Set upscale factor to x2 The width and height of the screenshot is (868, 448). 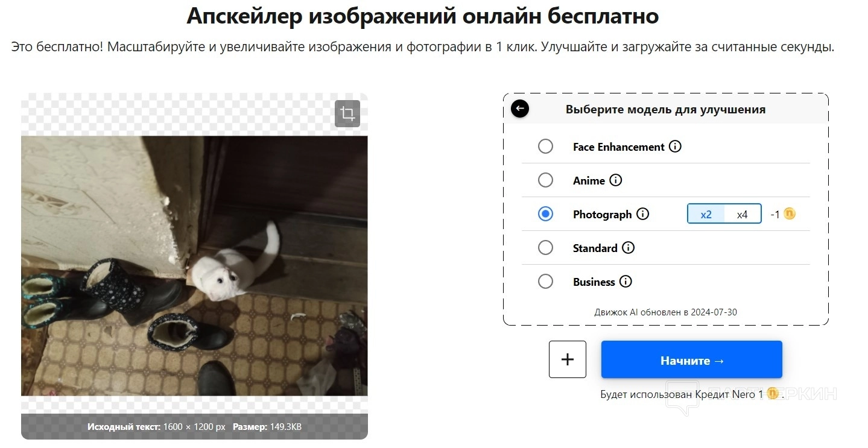706,214
